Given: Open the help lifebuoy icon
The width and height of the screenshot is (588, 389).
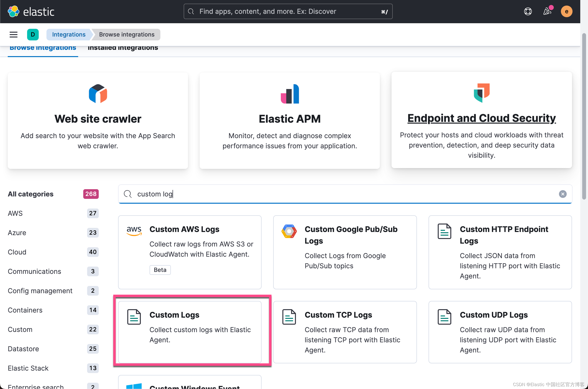Looking at the screenshot, I should 528,11.
